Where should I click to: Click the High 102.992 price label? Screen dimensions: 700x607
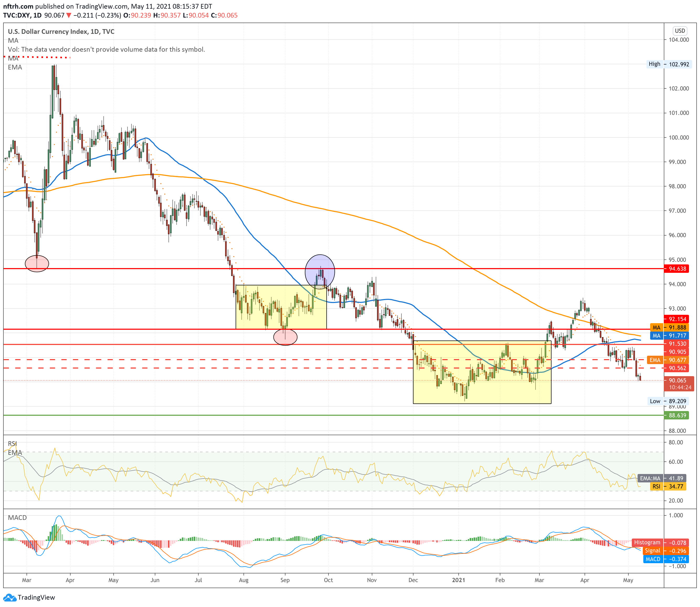click(x=669, y=64)
